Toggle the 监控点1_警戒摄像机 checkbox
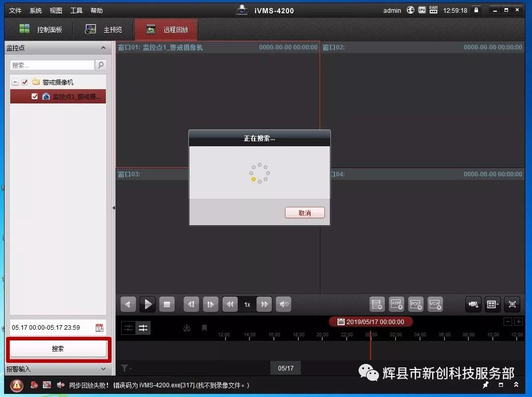This screenshot has width=532, height=397. click(x=34, y=96)
